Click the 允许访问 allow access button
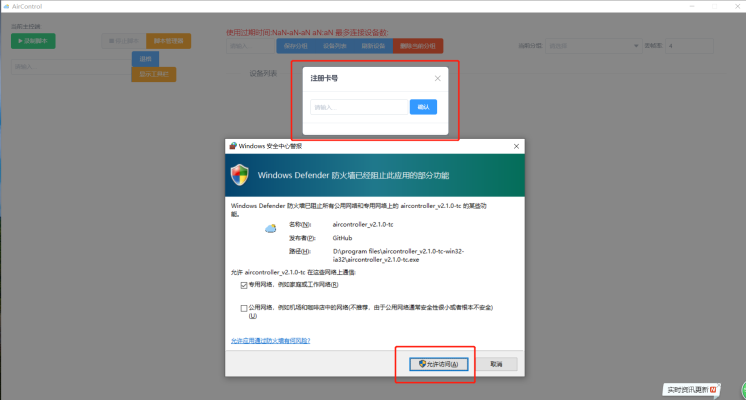 pyautogui.click(x=439, y=364)
